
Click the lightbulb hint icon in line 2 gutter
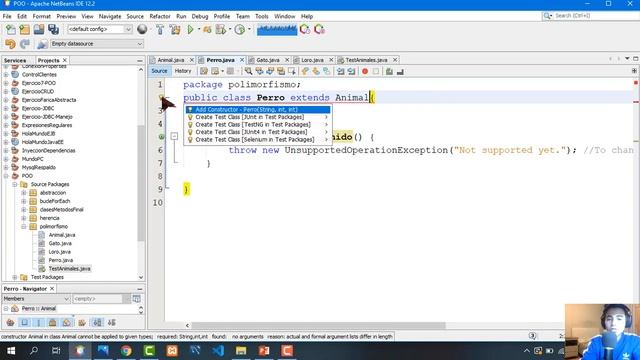tap(161, 98)
